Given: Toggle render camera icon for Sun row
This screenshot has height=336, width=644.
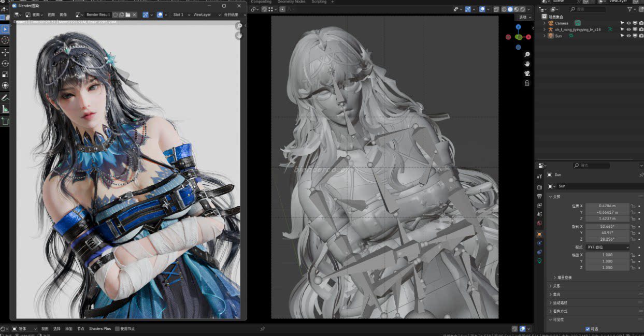Looking at the screenshot, I should 641,36.
